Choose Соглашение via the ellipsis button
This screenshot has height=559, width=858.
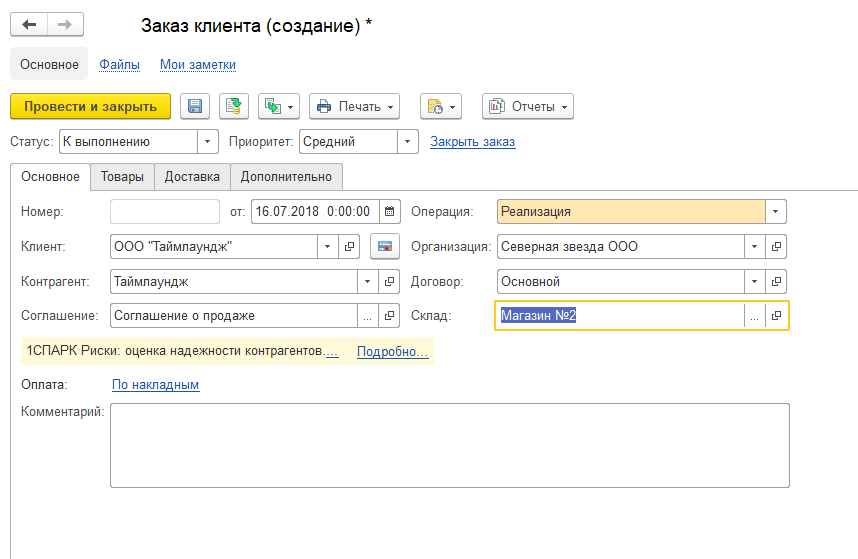[x=368, y=316]
